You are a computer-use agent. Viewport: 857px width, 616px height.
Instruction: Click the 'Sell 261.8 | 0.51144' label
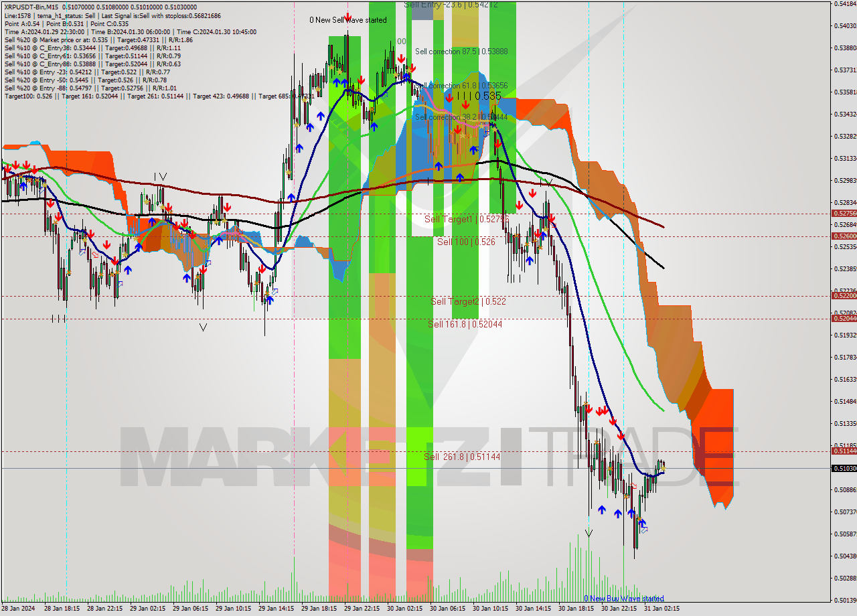(462, 457)
